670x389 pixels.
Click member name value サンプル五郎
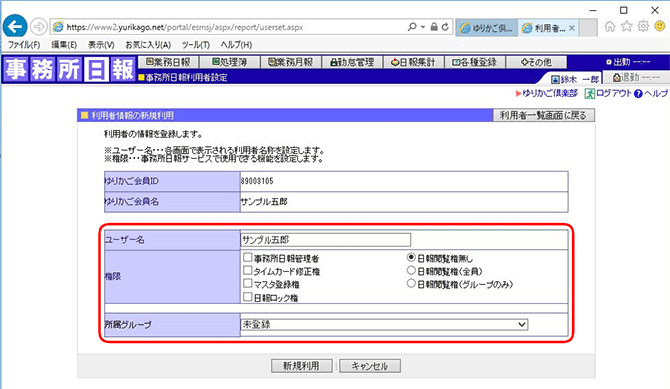(x=264, y=201)
